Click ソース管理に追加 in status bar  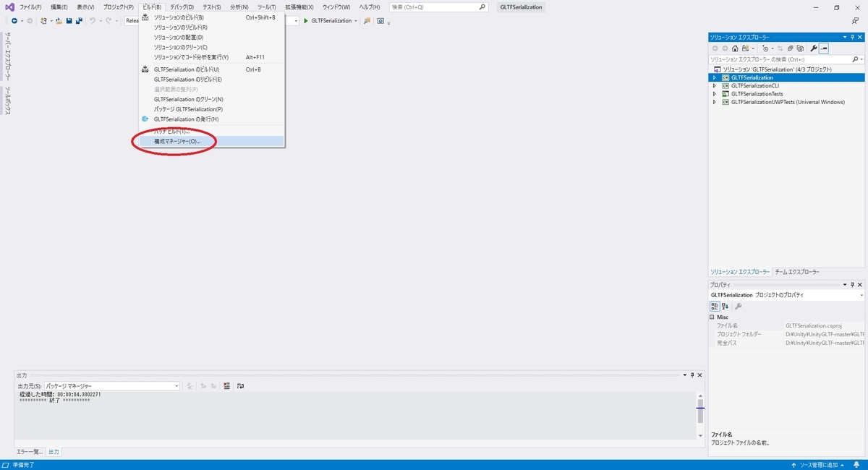pyautogui.click(x=820, y=464)
